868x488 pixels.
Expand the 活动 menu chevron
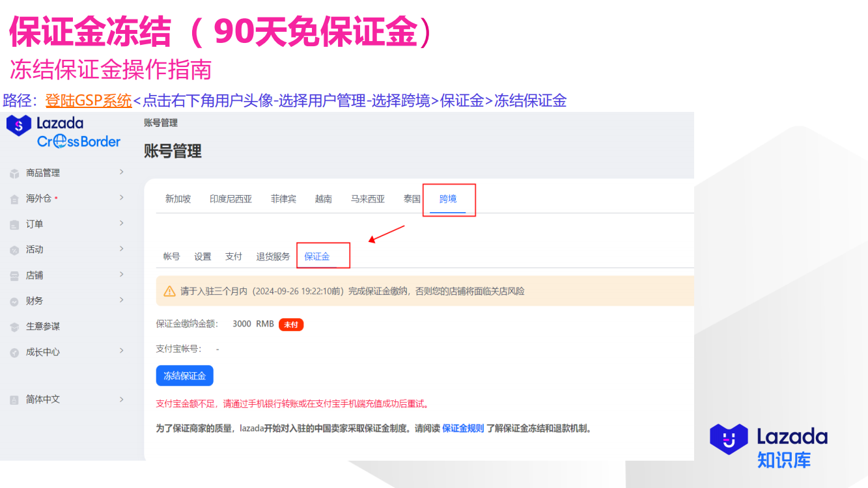pos(121,249)
